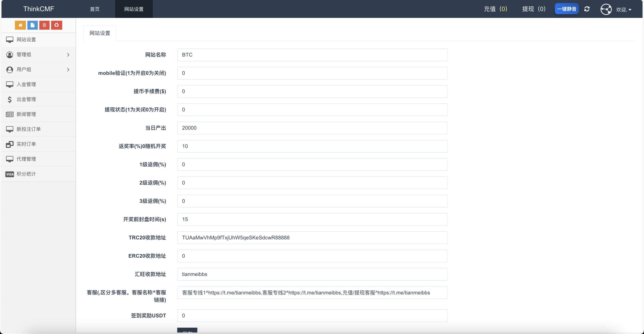This screenshot has width=644, height=334.
Task: Click the red recycle icon button
Action: pyautogui.click(x=57, y=25)
